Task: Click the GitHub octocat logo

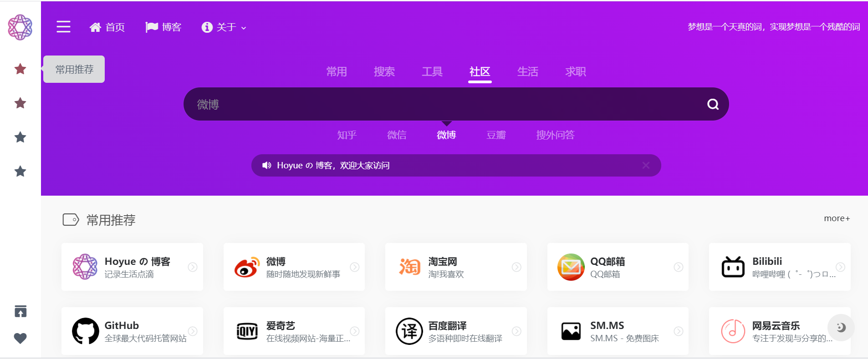Action: click(85, 331)
